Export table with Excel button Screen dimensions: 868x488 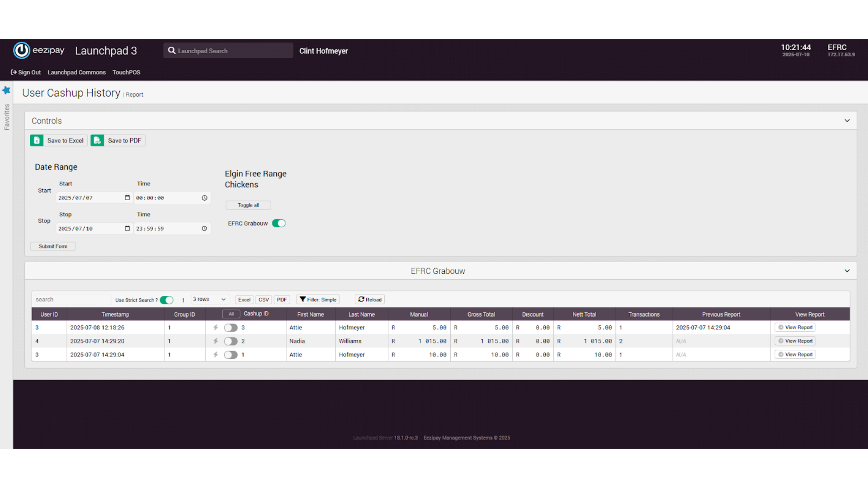[x=244, y=300]
